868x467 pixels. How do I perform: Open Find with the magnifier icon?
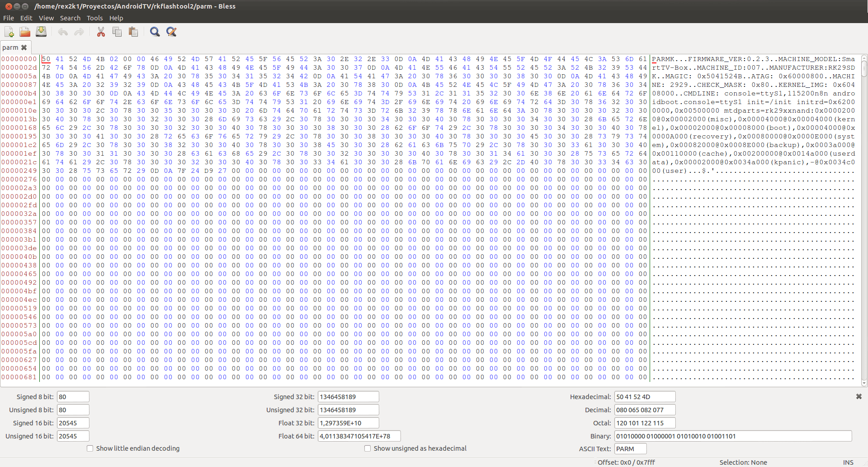[155, 32]
